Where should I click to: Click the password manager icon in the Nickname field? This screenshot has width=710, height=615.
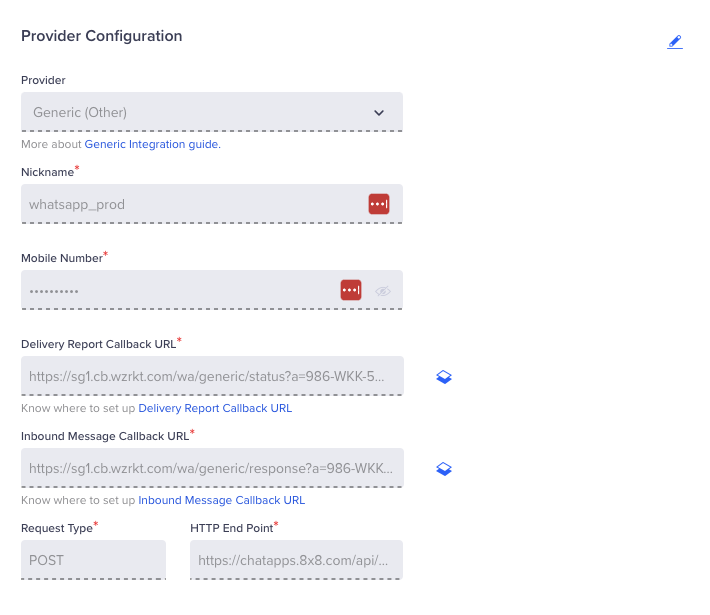coord(378,204)
